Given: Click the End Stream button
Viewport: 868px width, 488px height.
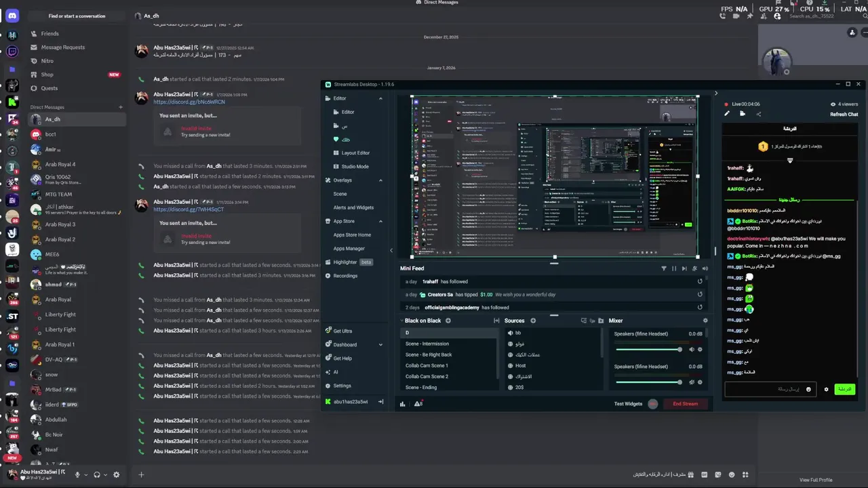Looking at the screenshot, I should (x=685, y=404).
